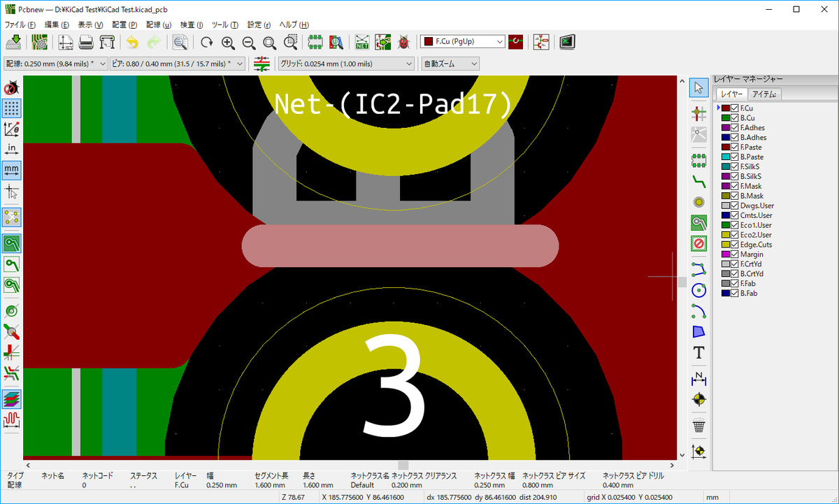Toggle polar coordinates display
839x504 pixels.
[x=11, y=129]
